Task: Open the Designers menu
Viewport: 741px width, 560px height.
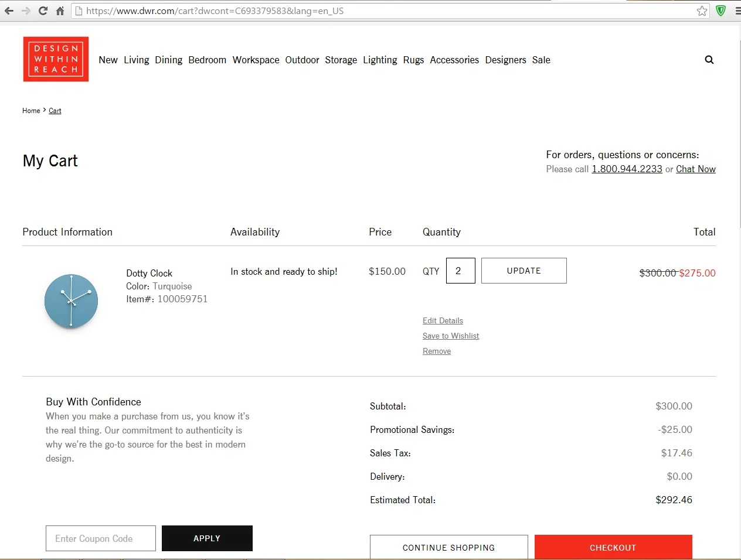Action: click(x=506, y=60)
